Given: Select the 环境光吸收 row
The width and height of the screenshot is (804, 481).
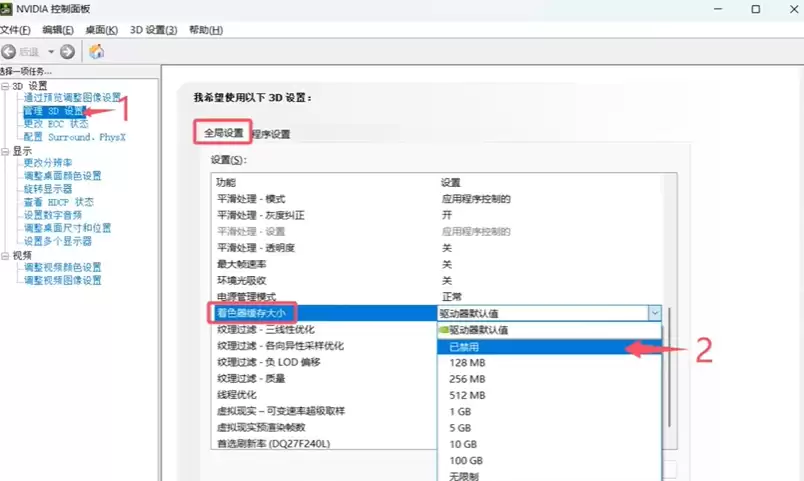Looking at the screenshot, I should point(436,281).
